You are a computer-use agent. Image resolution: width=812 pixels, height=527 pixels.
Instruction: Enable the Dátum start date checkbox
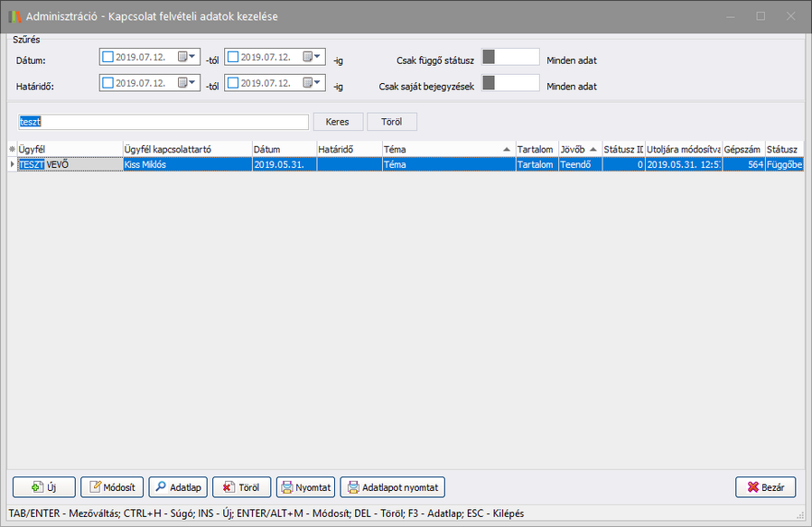click(x=108, y=57)
